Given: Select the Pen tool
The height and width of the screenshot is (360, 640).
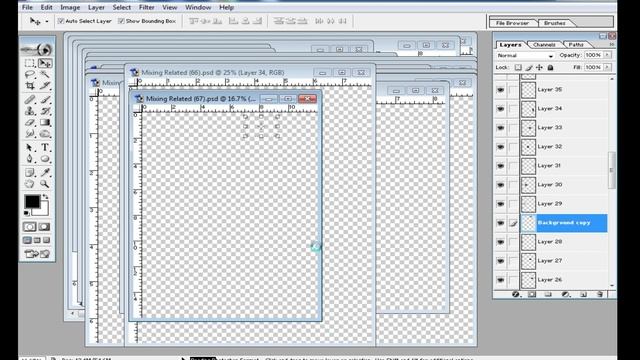Looking at the screenshot, I should [29, 159].
